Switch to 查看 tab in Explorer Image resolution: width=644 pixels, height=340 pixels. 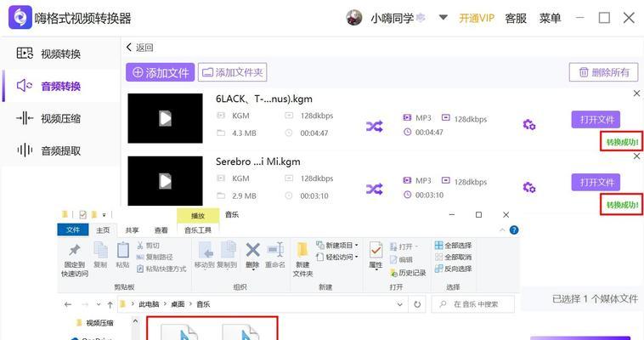coord(161,230)
